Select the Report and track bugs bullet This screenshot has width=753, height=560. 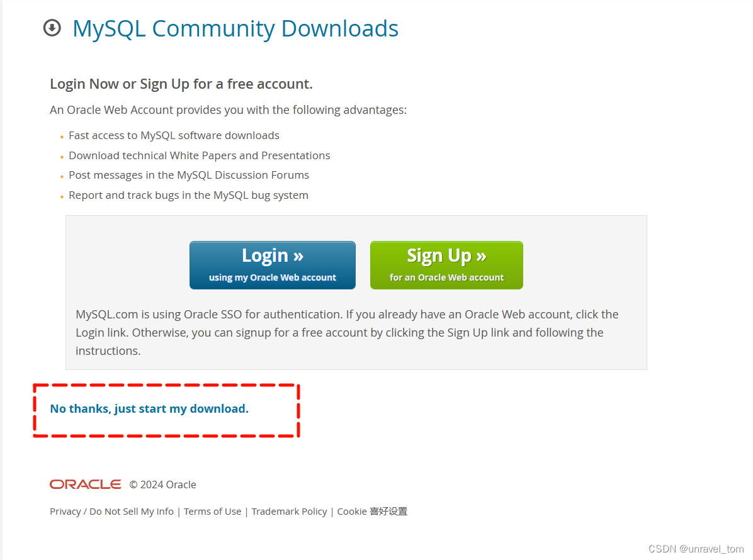click(188, 195)
